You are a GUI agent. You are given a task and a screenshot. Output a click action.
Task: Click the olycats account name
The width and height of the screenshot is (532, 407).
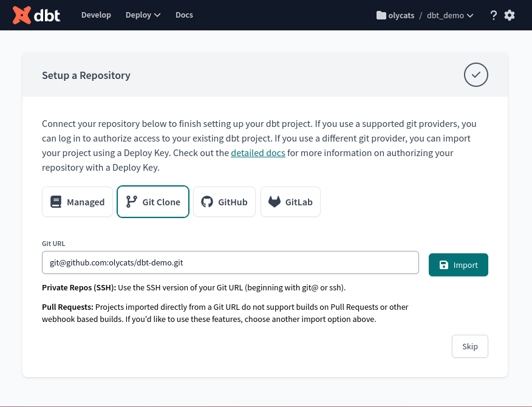[x=401, y=15]
